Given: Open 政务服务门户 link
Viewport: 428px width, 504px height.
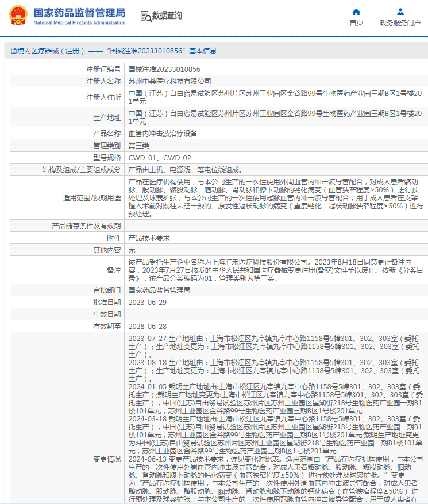Looking at the screenshot, I should [400, 22].
